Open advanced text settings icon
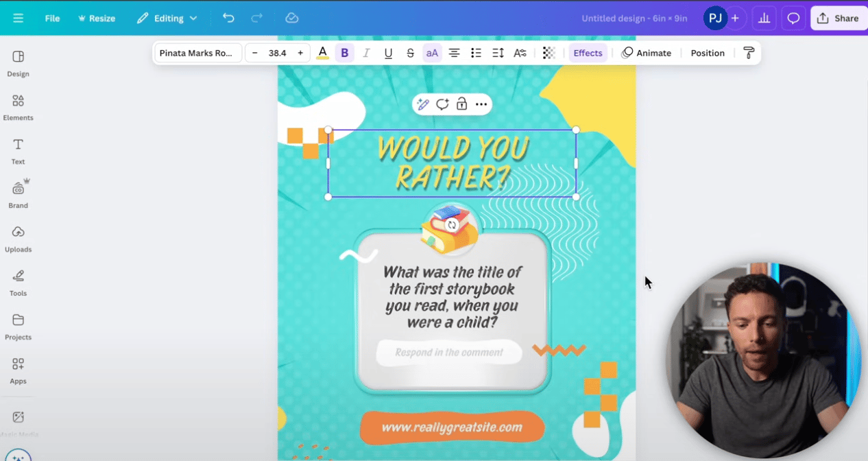The width and height of the screenshot is (868, 461). 520,53
